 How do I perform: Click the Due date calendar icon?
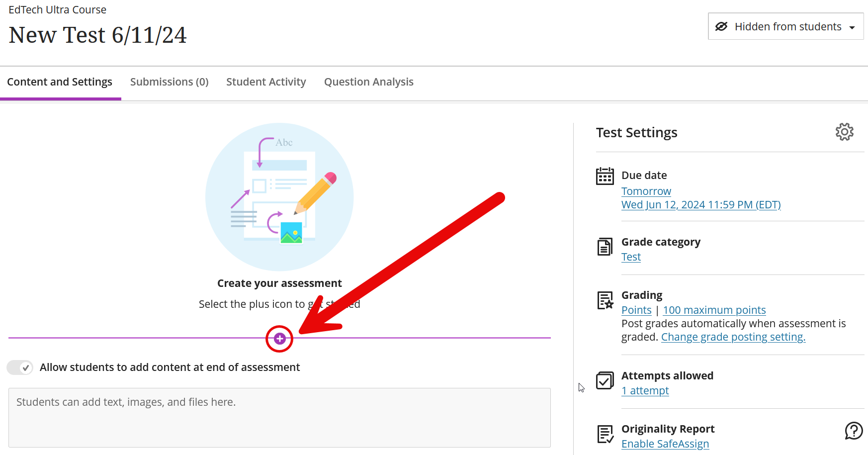(x=605, y=176)
